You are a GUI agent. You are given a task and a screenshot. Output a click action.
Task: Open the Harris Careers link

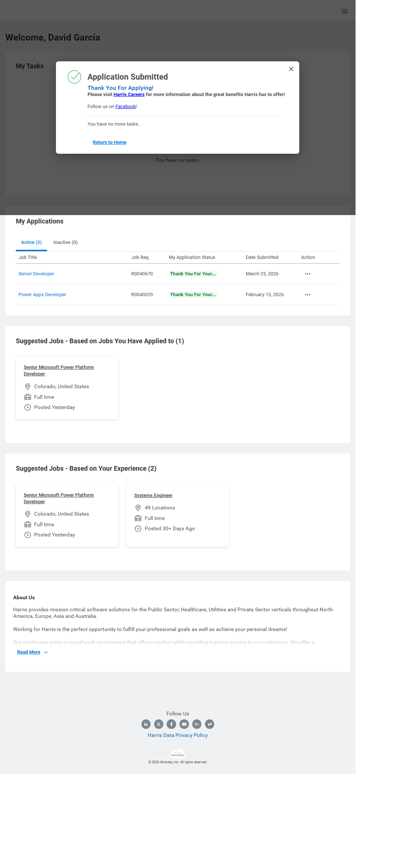[129, 95]
